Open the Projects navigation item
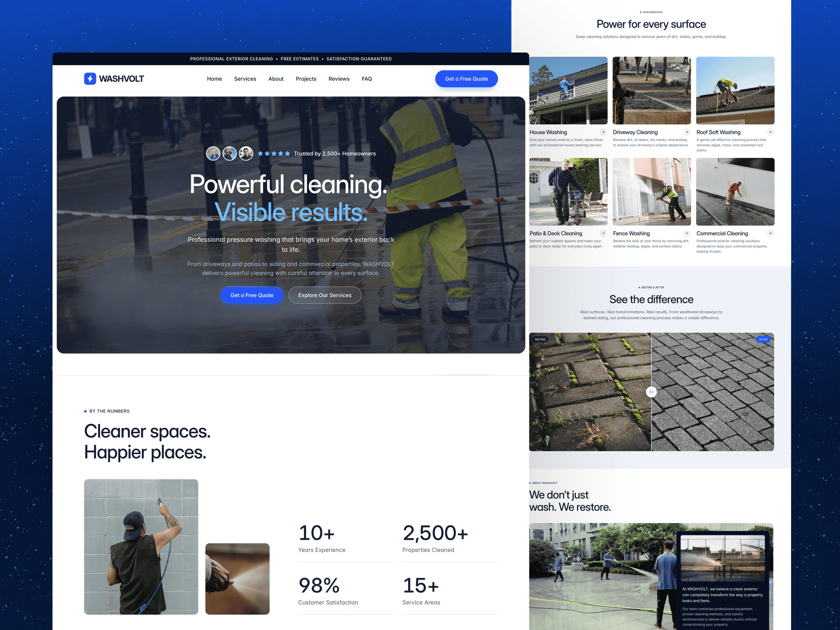 (306, 79)
